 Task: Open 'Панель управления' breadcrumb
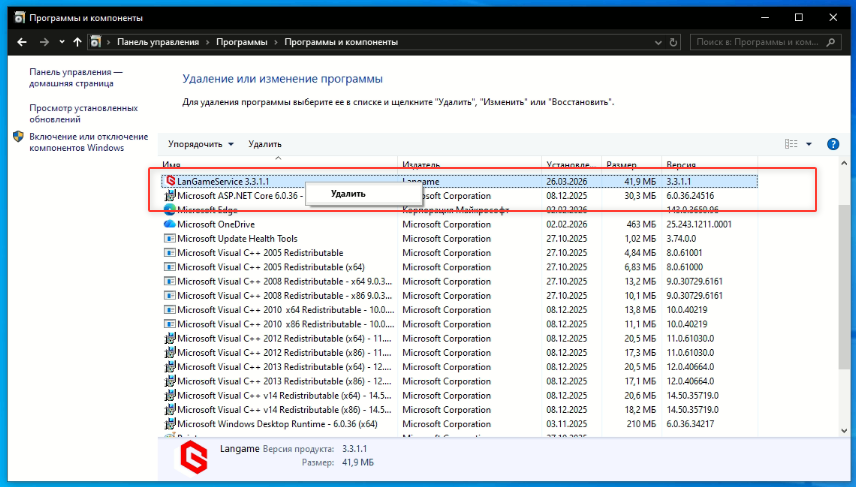point(158,42)
